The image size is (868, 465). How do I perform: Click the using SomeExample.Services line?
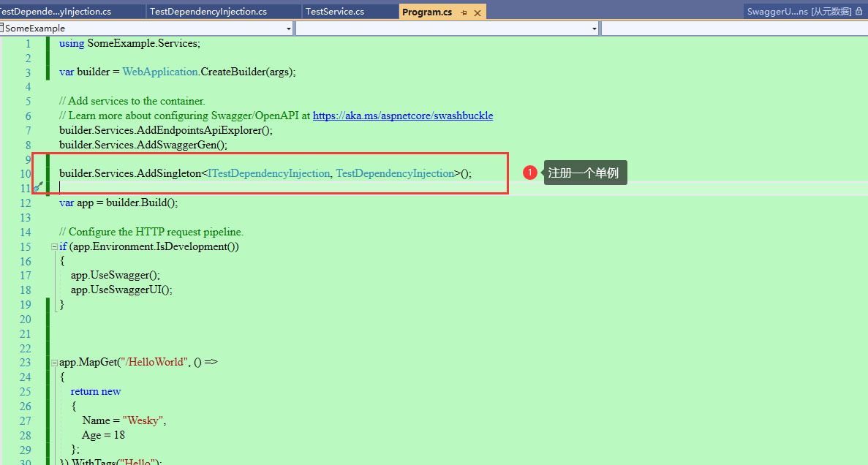pyautogui.click(x=129, y=43)
